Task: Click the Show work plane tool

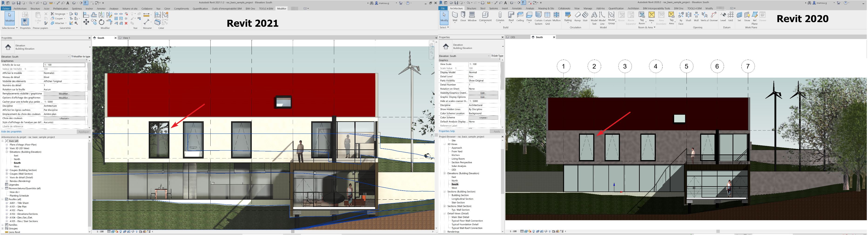Action: pos(747,17)
